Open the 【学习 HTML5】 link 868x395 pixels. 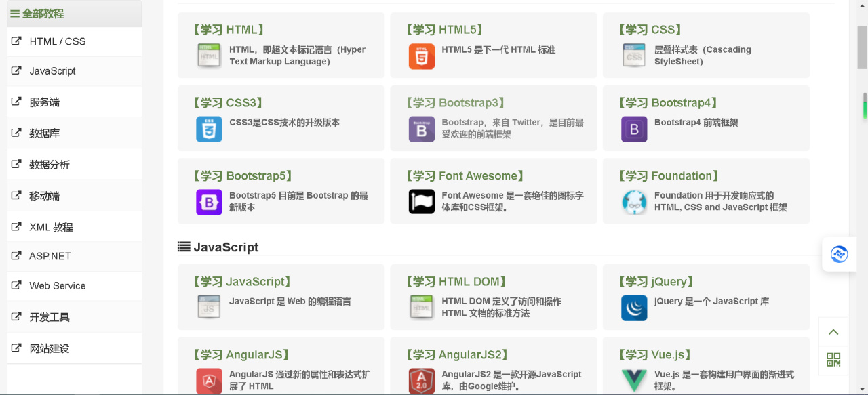tap(444, 30)
